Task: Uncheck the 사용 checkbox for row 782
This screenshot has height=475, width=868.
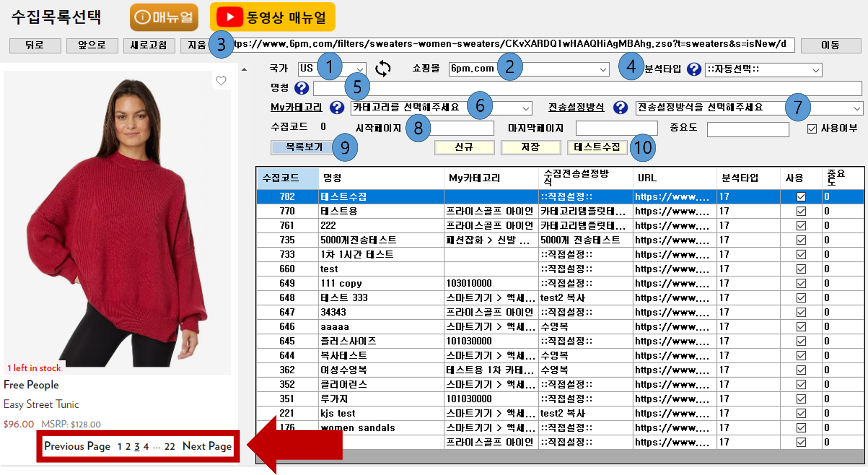Action: click(x=801, y=197)
